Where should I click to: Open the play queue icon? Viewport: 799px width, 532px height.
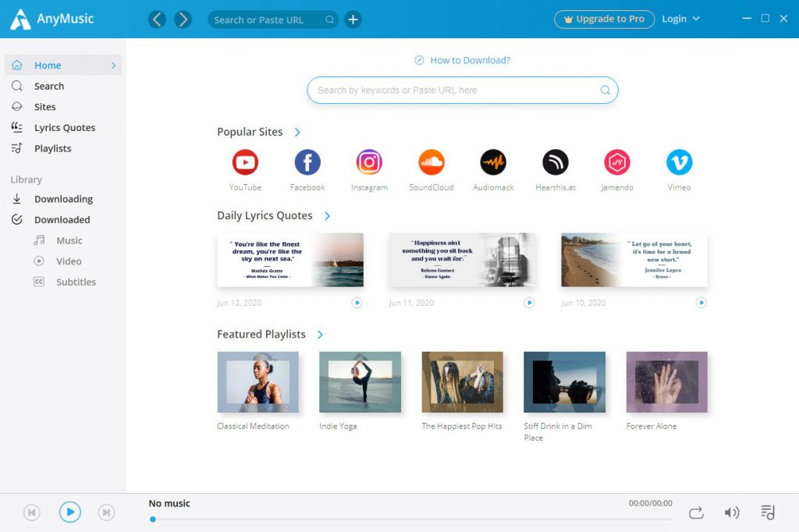coord(768,512)
